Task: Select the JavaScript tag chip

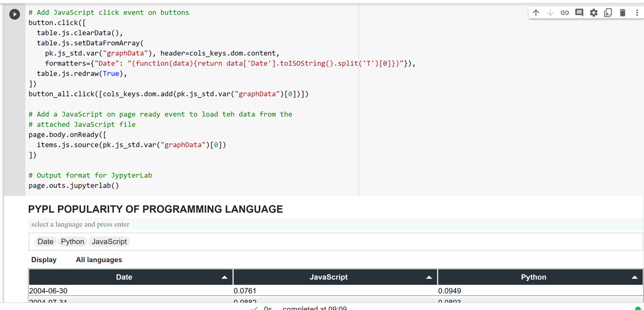Action: [x=109, y=241]
